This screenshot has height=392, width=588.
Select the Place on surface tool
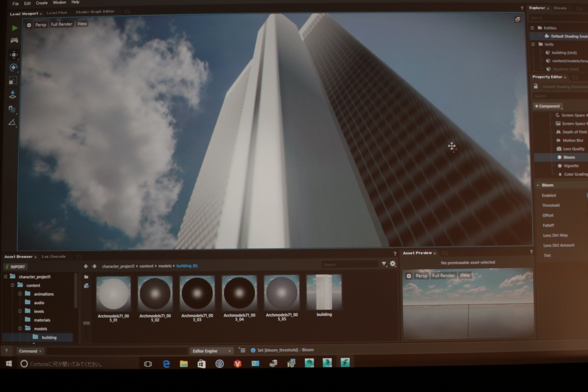(13, 95)
